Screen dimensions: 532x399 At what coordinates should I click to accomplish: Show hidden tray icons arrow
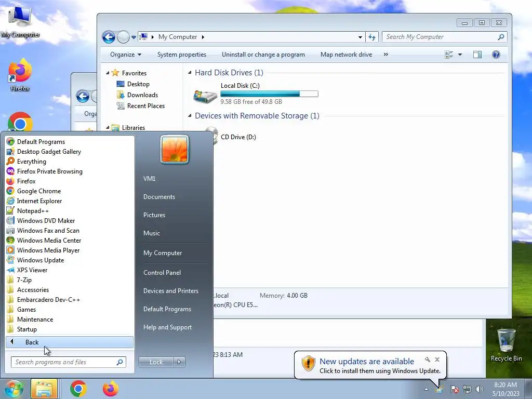[x=426, y=390]
